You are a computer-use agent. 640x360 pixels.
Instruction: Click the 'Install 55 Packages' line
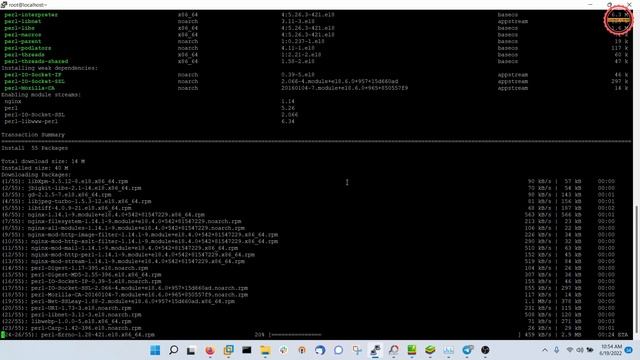pyautogui.click(x=35, y=148)
